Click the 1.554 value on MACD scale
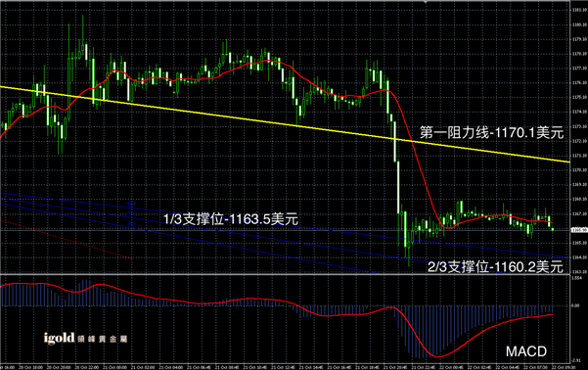The image size is (588, 370). [576, 278]
